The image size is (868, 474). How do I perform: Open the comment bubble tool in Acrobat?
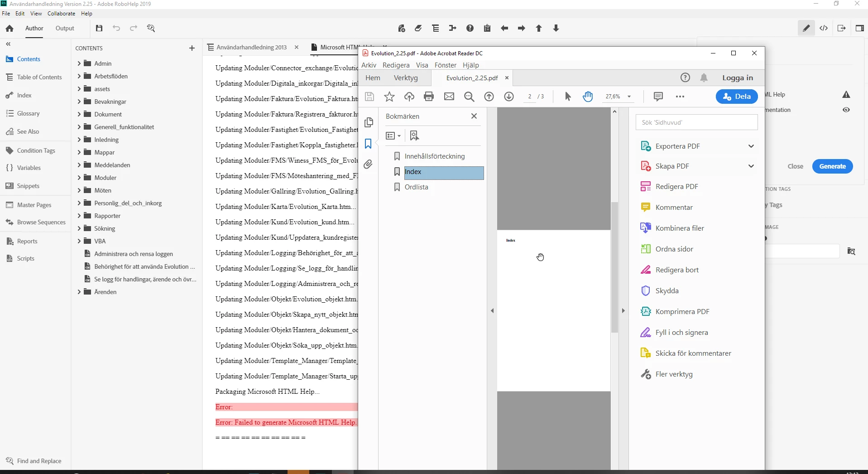658,97
